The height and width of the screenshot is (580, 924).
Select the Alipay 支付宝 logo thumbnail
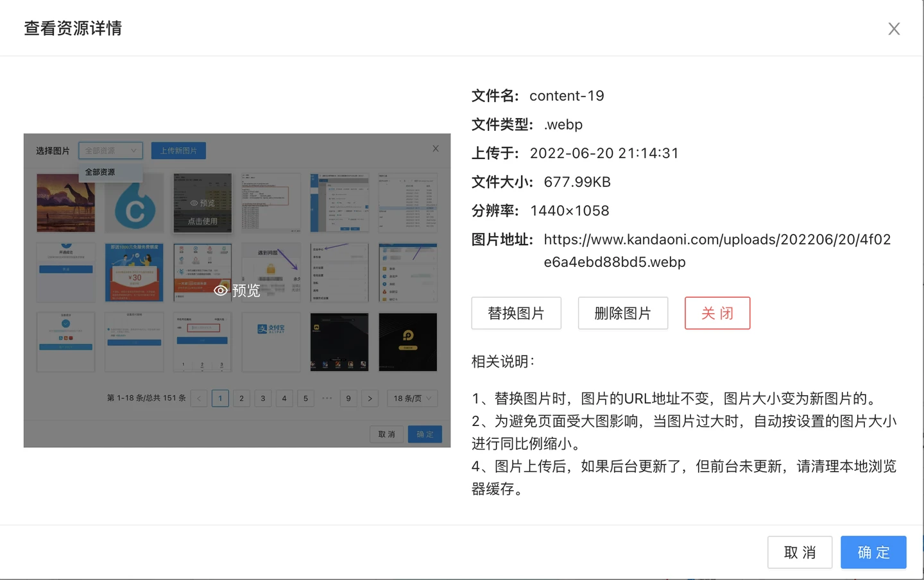(x=271, y=342)
